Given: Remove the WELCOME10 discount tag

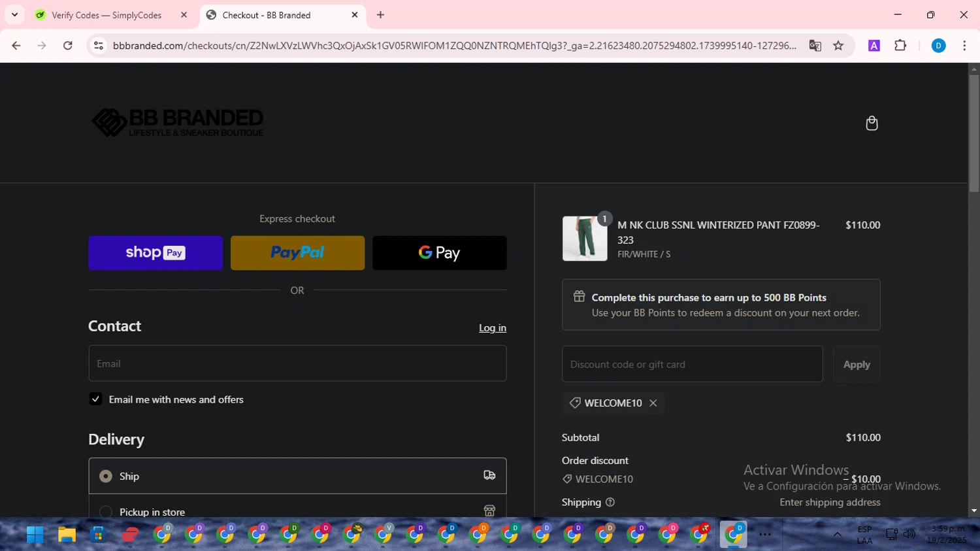Looking at the screenshot, I should pyautogui.click(x=653, y=403).
